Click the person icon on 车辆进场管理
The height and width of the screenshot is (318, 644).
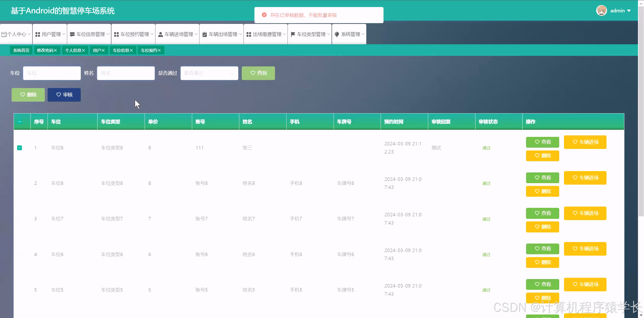pyautogui.click(x=160, y=34)
